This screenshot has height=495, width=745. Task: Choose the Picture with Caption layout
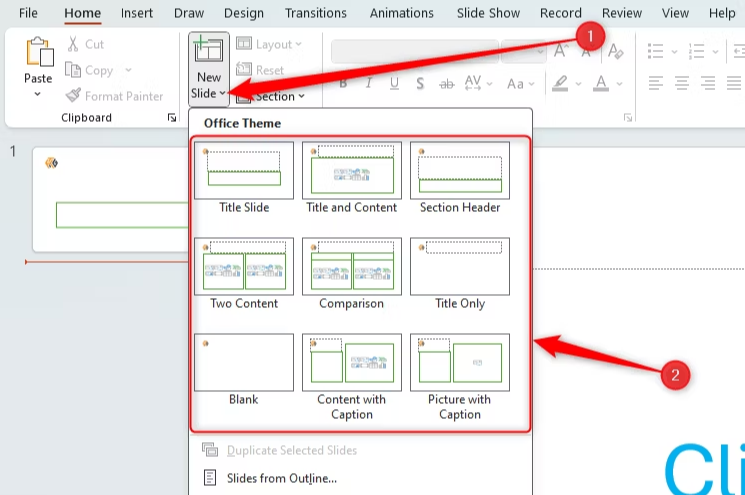pyautogui.click(x=459, y=377)
